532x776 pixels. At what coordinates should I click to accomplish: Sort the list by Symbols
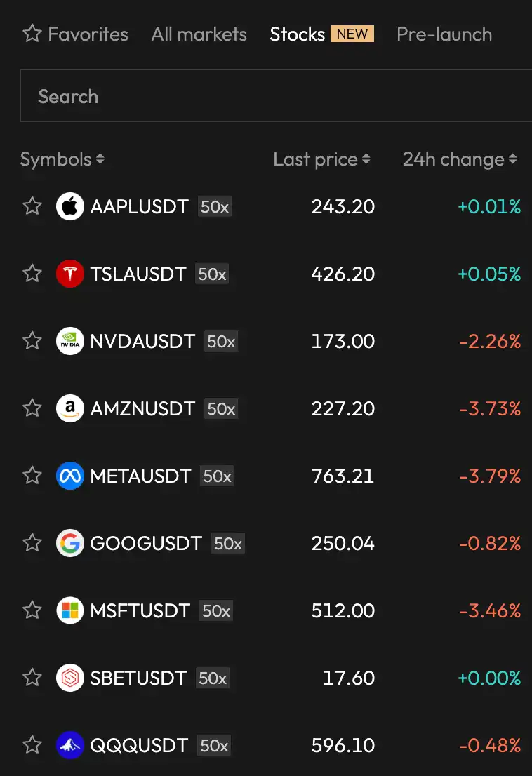(x=62, y=160)
